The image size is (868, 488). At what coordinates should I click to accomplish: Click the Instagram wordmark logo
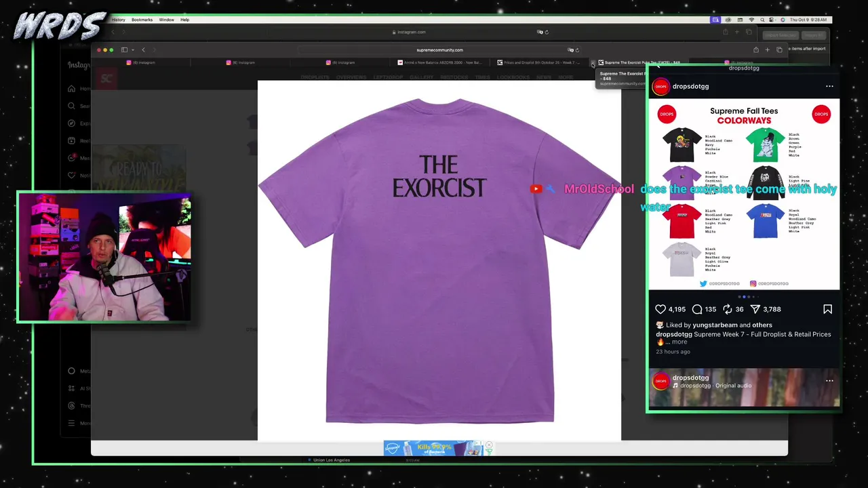(x=79, y=66)
